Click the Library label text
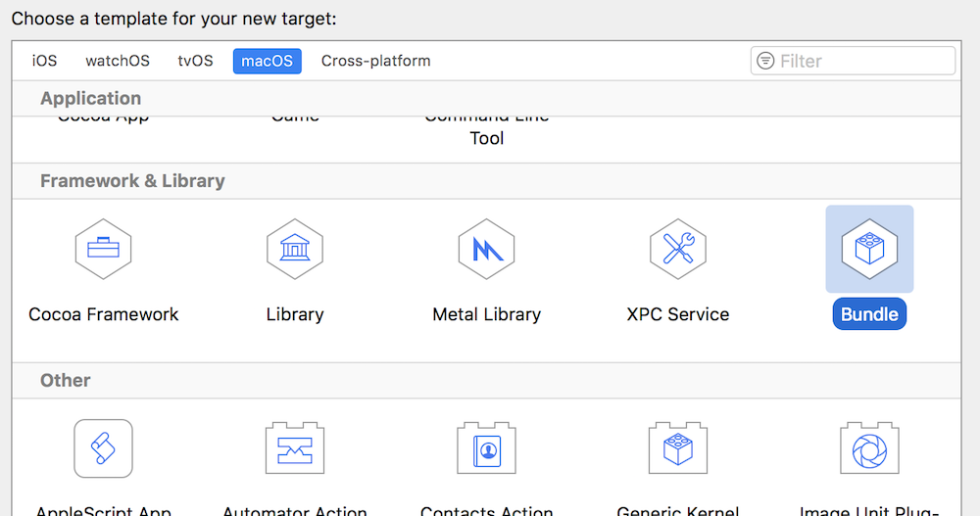The image size is (980, 516). click(x=294, y=314)
